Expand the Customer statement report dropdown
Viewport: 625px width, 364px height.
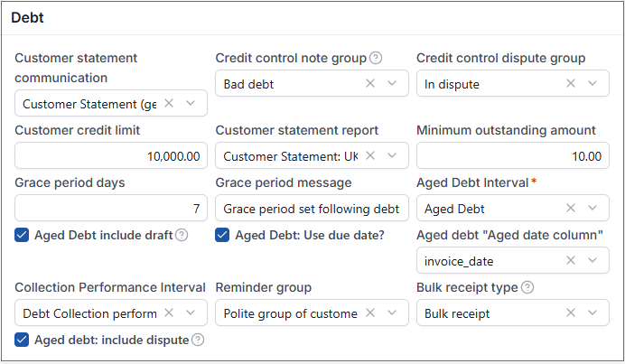[392, 156]
